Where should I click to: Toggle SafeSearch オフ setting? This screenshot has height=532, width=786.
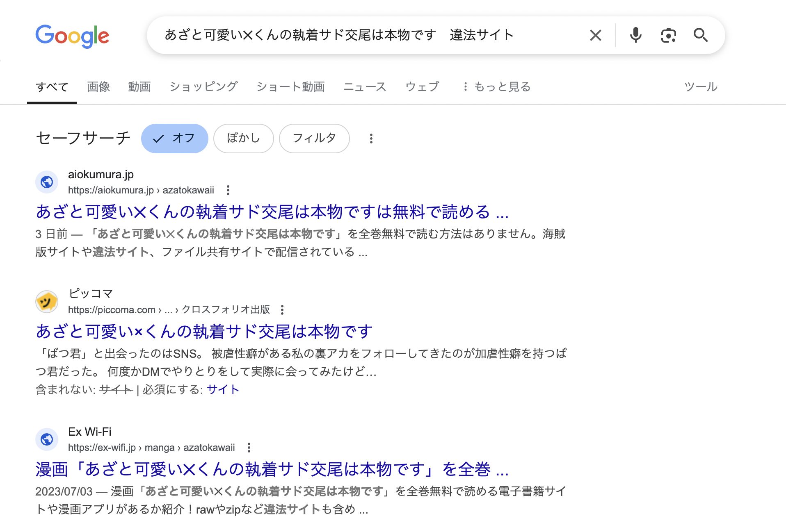[x=175, y=139]
